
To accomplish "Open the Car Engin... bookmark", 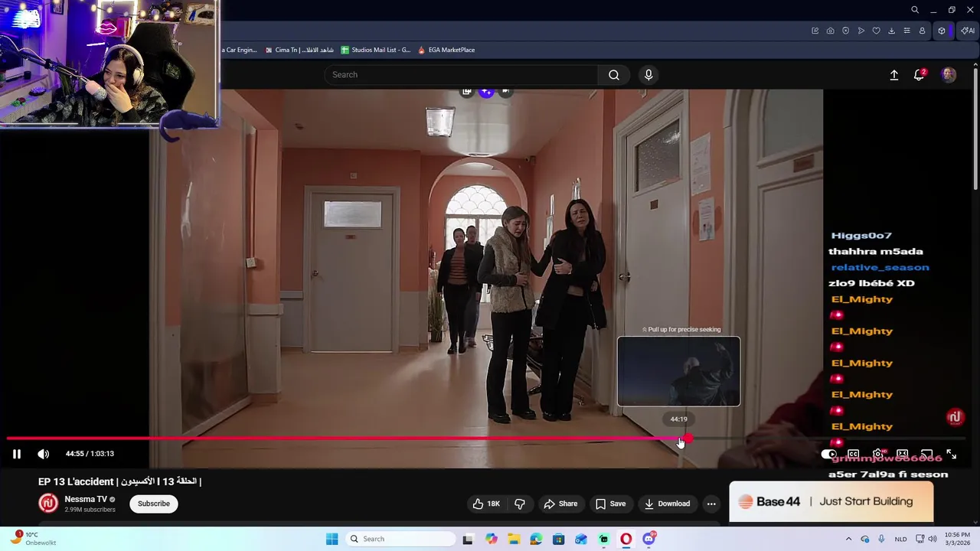I will [240, 50].
